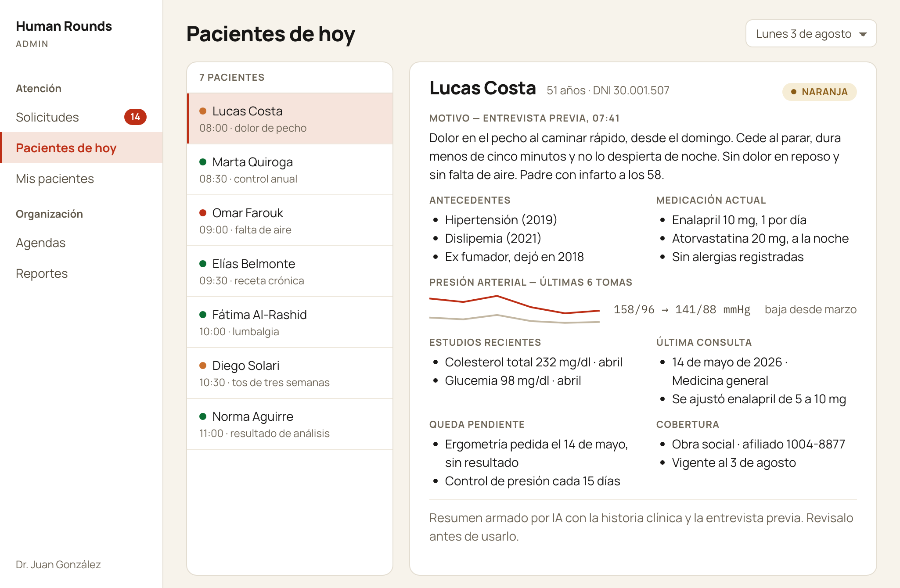Open the Solicitudes section

click(81, 117)
